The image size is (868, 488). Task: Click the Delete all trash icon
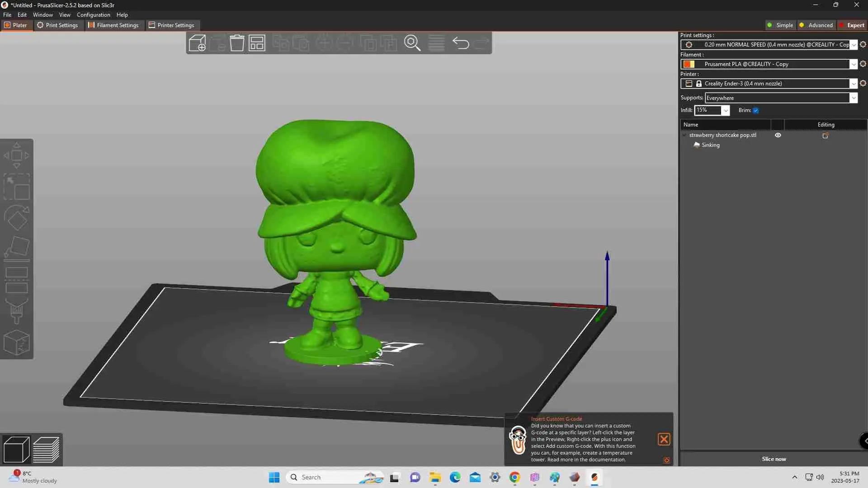[x=237, y=43]
